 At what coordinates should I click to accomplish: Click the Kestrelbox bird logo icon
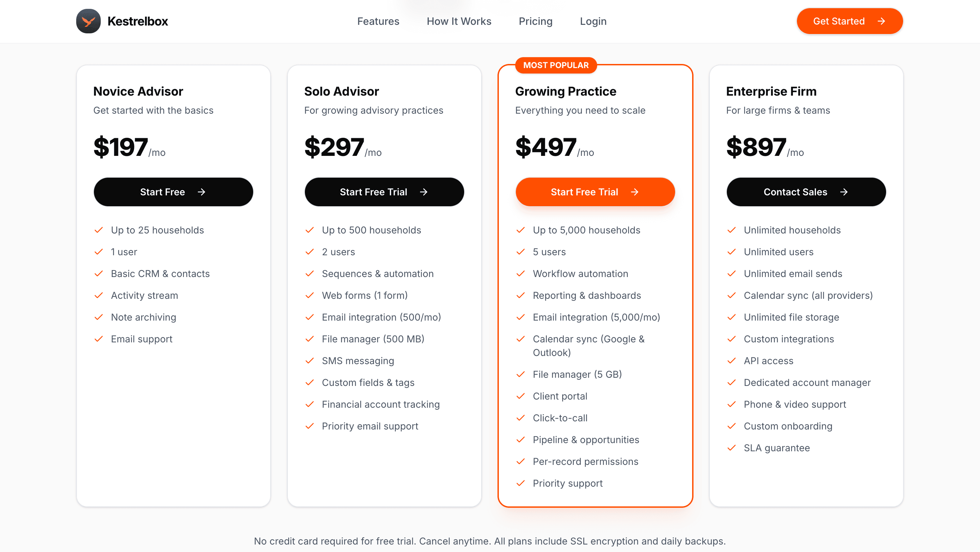[x=88, y=21]
